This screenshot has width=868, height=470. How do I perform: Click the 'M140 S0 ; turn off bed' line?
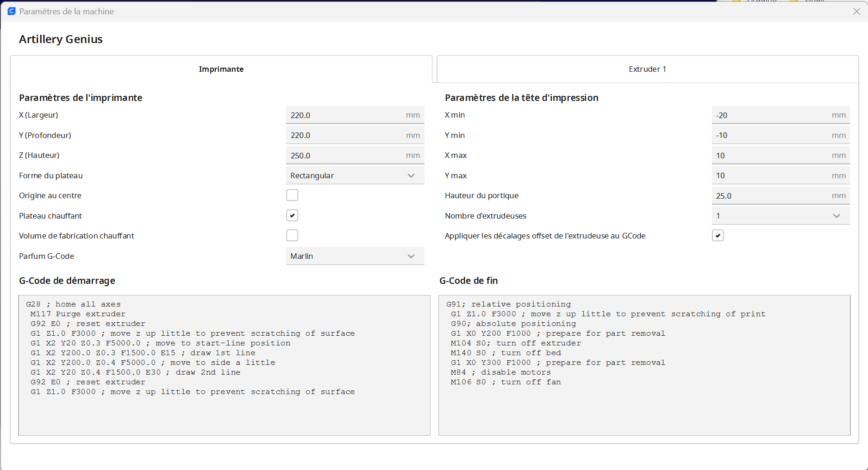506,353
